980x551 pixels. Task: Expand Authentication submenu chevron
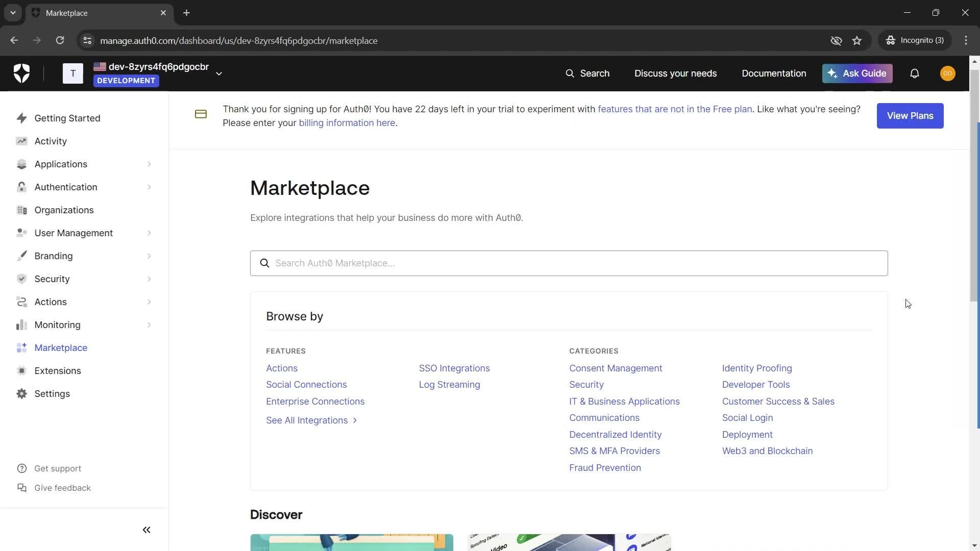point(149,187)
